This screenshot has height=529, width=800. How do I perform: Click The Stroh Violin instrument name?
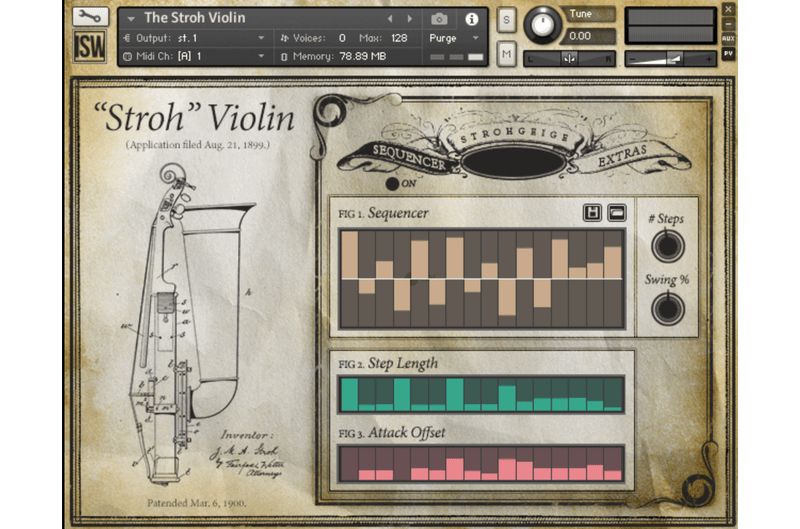coord(194,18)
